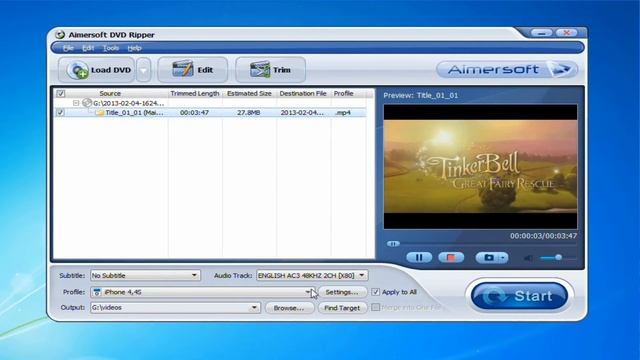Uncheck the Title_01_01 row checkbox
The height and width of the screenshot is (360, 640).
coord(60,113)
